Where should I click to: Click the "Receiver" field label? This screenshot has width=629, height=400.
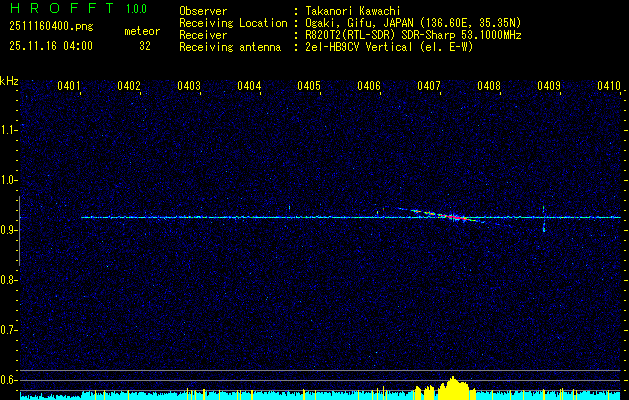coord(203,35)
